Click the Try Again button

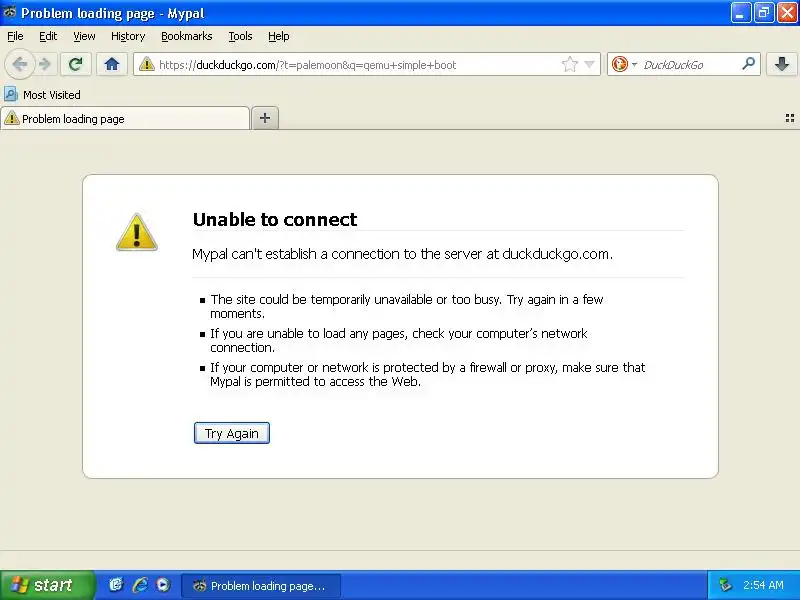coord(232,433)
